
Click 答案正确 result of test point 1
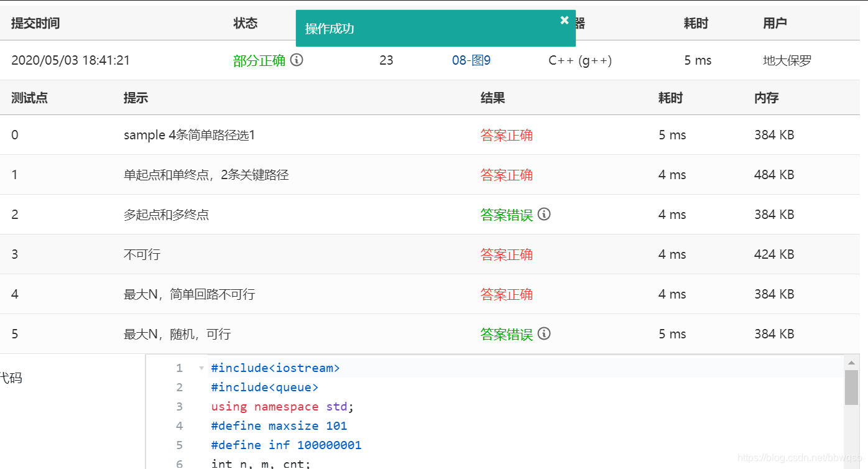pos(507,175)
